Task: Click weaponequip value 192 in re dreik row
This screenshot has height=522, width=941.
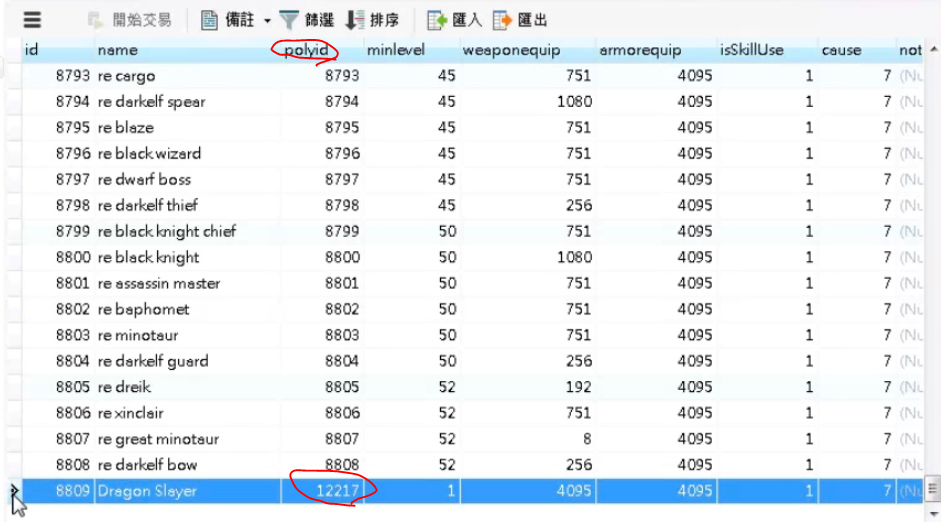Action: pyautogui.click(x=528, y=386)
